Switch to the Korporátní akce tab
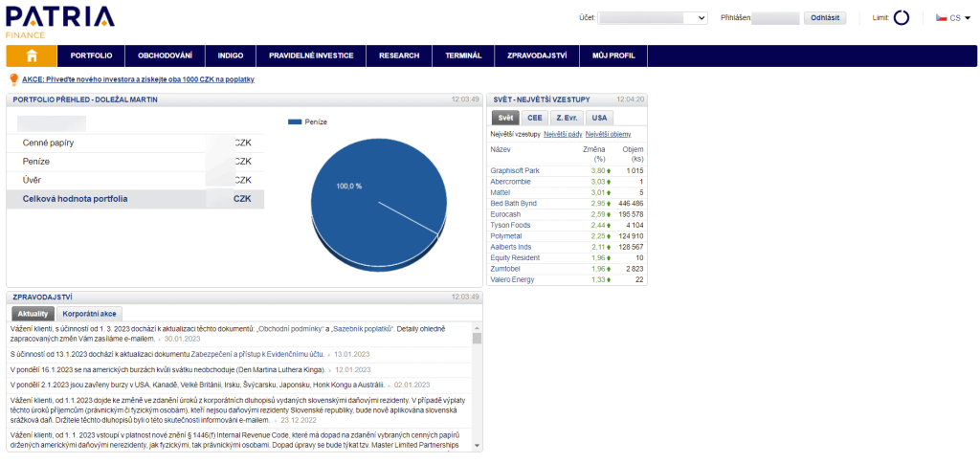Image resolution: width=980 pixels, height=463 pixels. (91, 314)
